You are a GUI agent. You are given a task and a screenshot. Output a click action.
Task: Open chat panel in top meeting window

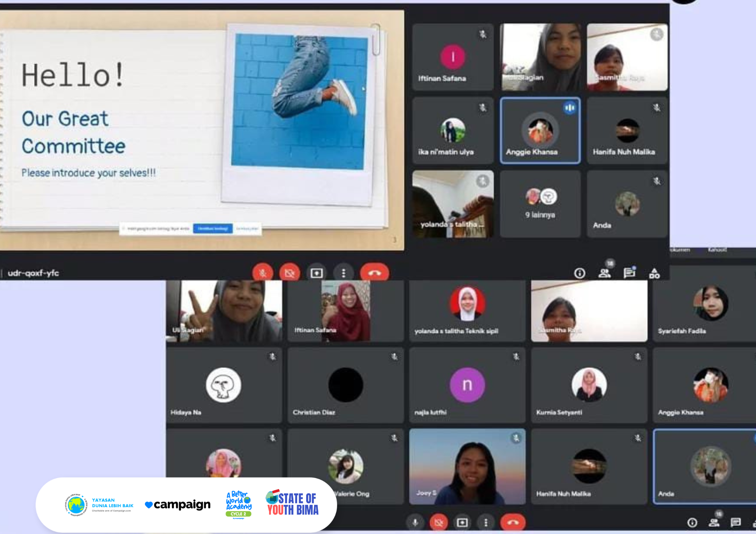click(x=629, y=273)
